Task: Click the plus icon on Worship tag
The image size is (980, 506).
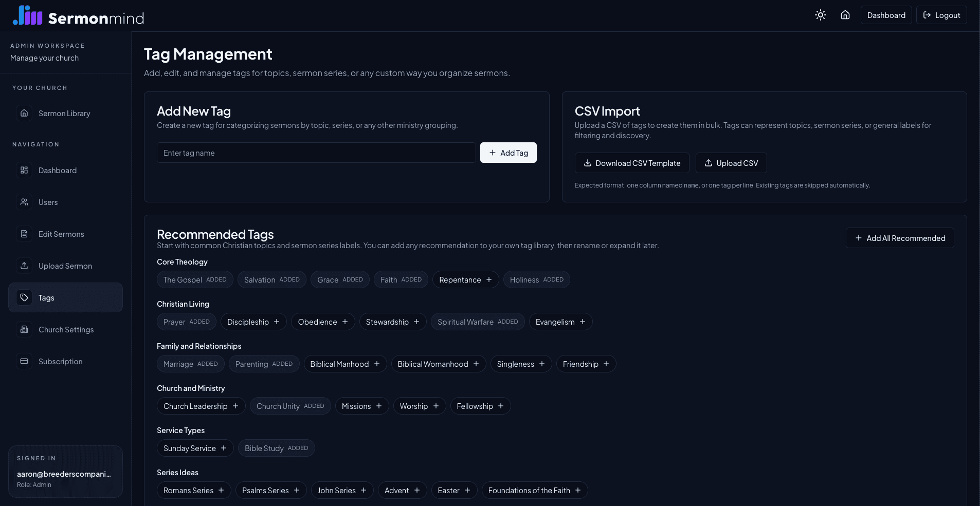Action: (x=436, y=406)
